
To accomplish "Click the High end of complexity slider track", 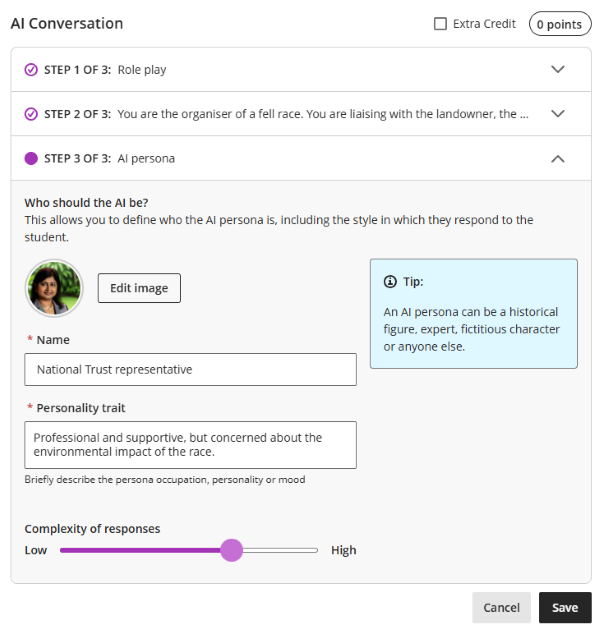I will pos(314,550).
